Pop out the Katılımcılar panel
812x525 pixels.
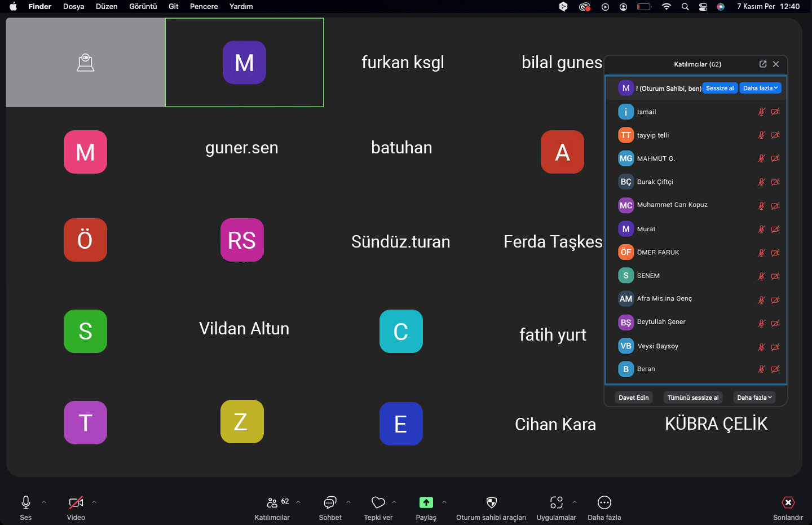click(x=762, y=64)
